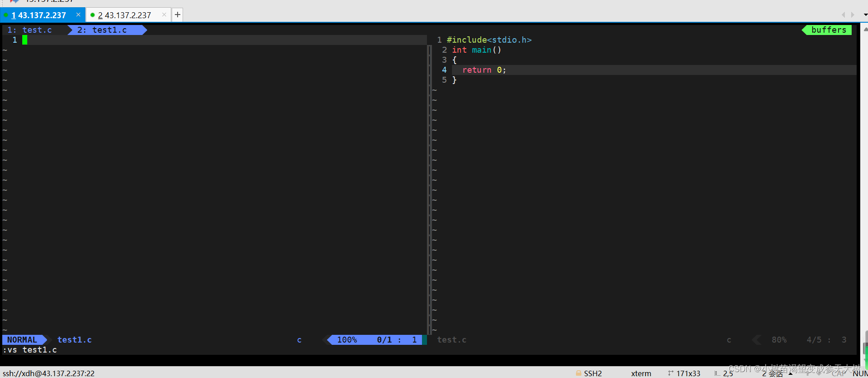Click the xterm terminal type label

coord(641,373)
